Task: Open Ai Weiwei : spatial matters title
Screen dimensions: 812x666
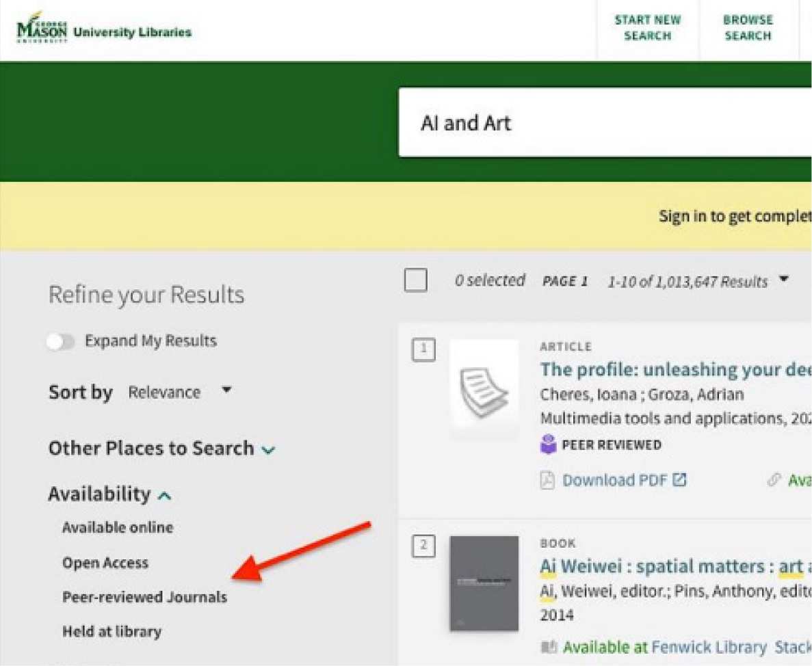Action: pos(676,566)
